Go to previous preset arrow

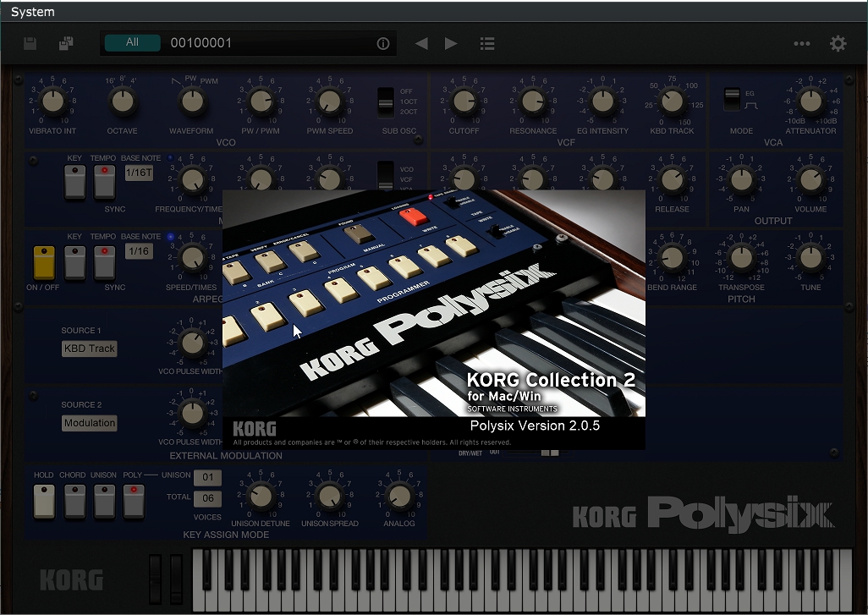421,43
